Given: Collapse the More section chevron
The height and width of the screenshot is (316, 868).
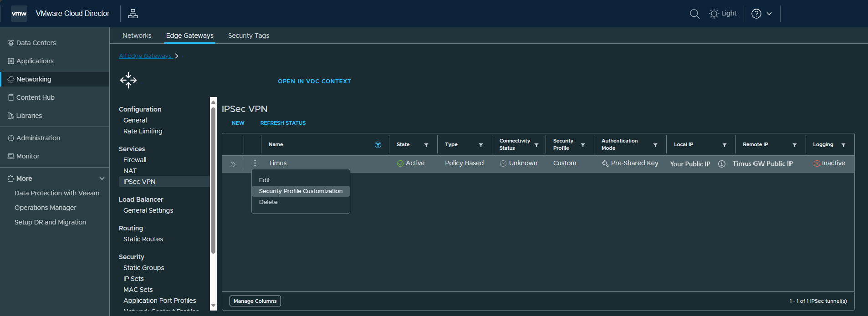Looking at the screenshot, I should pyautogui.click(x=102, y=178).
